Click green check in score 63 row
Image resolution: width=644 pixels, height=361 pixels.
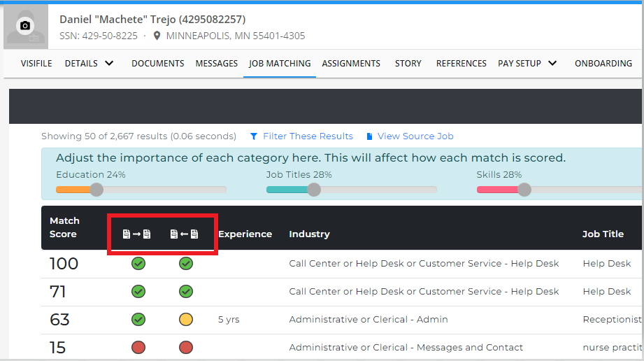click(x=138, y=320)
